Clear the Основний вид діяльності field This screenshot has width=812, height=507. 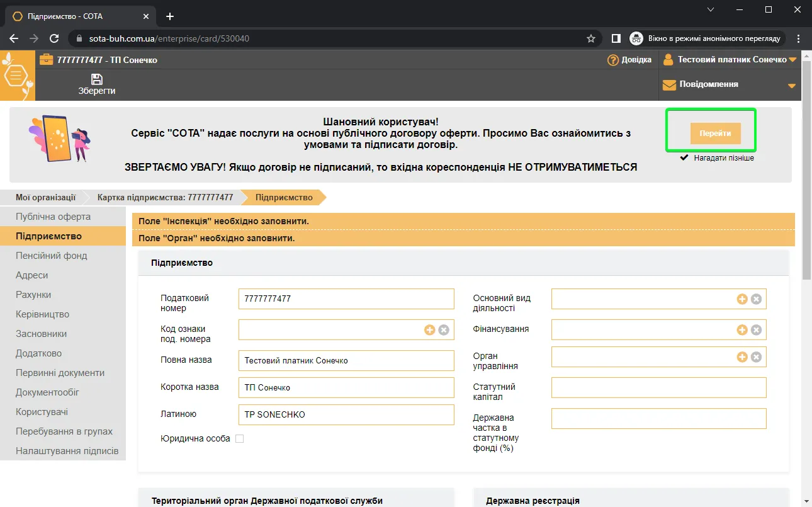(756, 299)
